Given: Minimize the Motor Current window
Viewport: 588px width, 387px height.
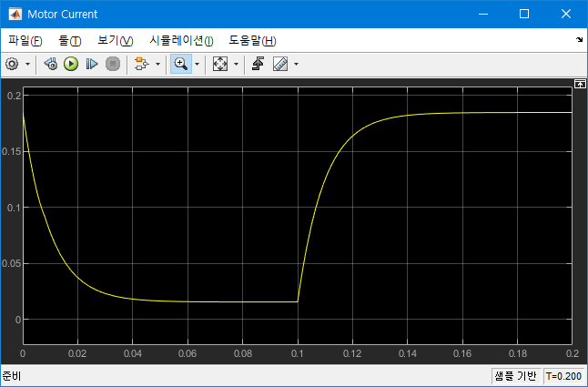Looking at the screenshot, I should 483,15.
